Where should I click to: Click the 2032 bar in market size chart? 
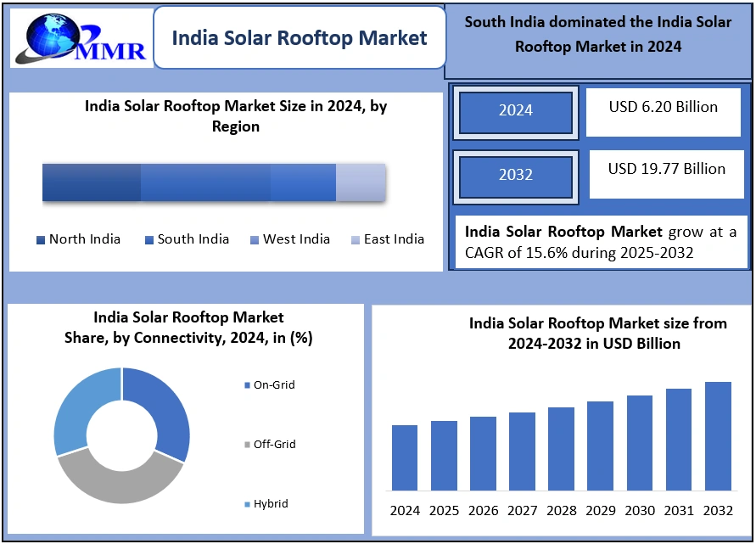(x=718, y=436)
